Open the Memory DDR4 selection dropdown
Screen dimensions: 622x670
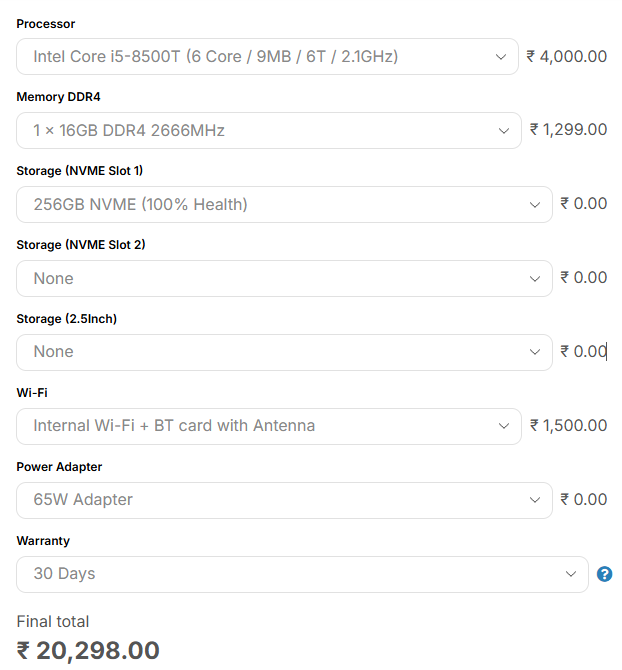(269, 130)
